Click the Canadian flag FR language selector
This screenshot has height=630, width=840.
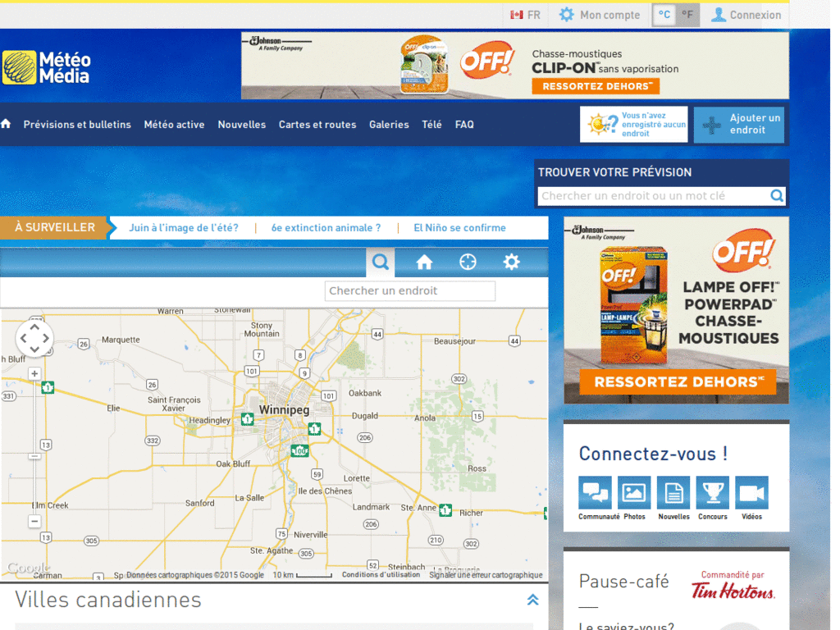tap(525, 15)
